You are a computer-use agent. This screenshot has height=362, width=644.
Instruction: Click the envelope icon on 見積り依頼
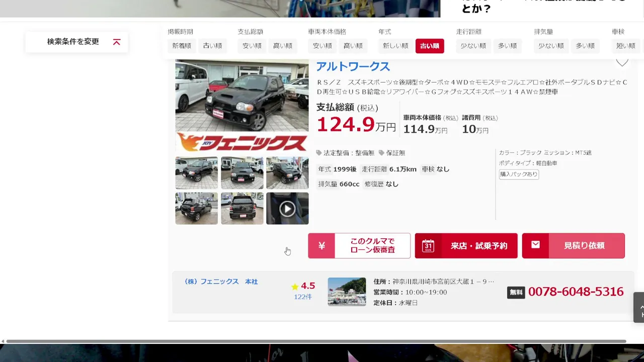[x=535, y=245]
